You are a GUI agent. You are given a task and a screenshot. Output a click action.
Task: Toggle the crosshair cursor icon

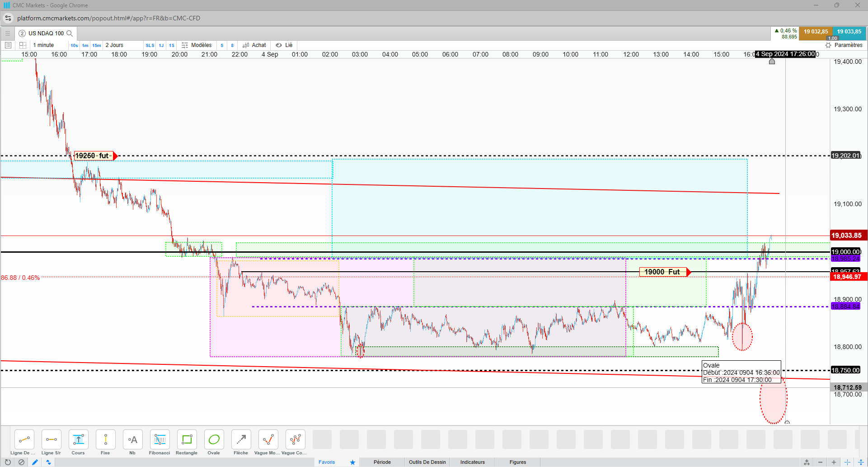[x=847, y=462]
